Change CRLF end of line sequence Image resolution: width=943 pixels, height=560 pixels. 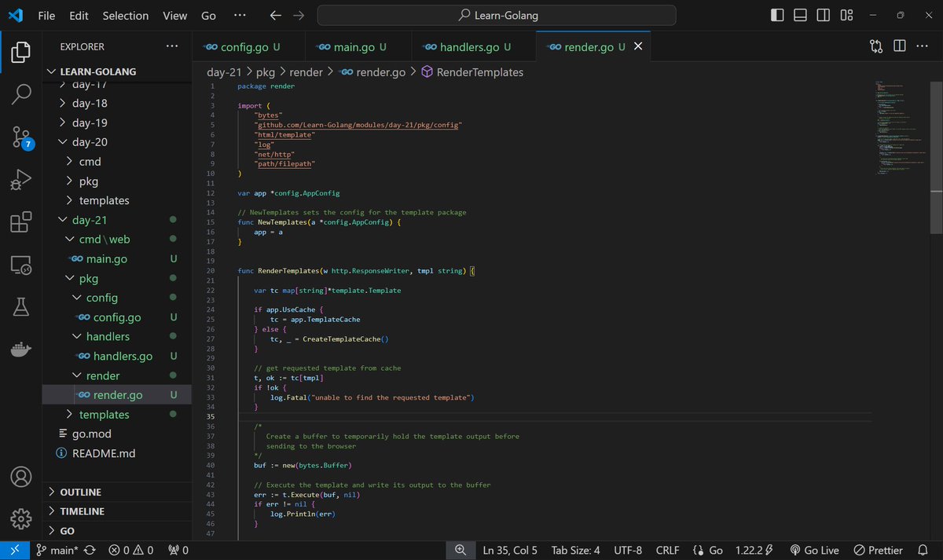coord(667,550)
